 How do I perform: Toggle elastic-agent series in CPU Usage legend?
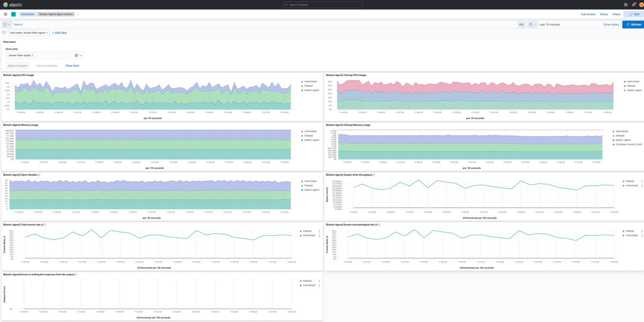click(x=312, y=90)
